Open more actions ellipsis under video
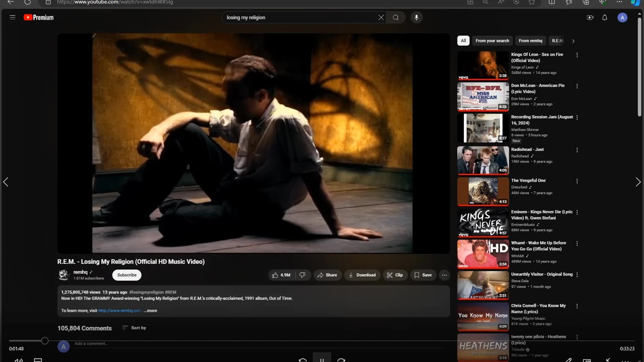This screenshot has height=362, width=644. click(444, 275)
